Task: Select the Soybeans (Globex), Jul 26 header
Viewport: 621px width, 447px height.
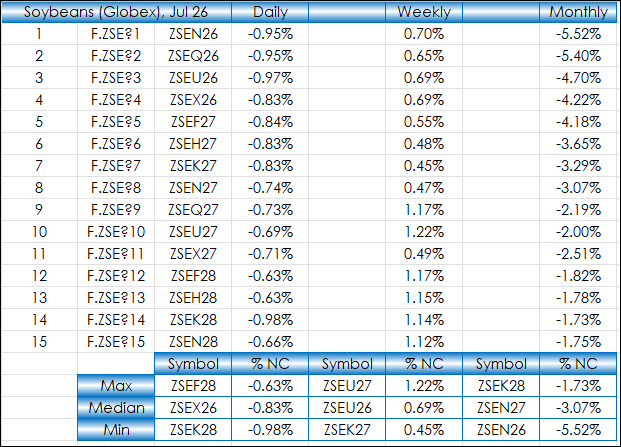Action: tap(116, 12)
